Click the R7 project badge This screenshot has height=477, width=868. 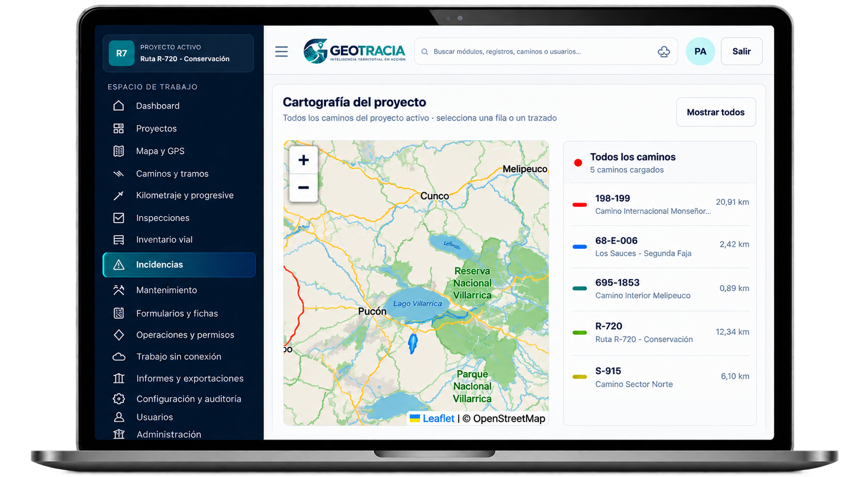(122, 53)
